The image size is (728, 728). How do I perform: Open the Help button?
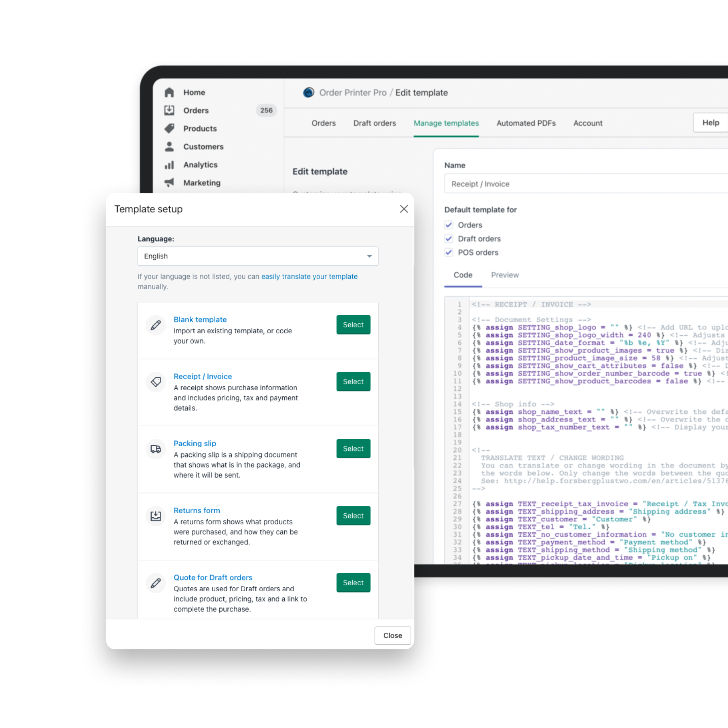click(x=710, y=123)
